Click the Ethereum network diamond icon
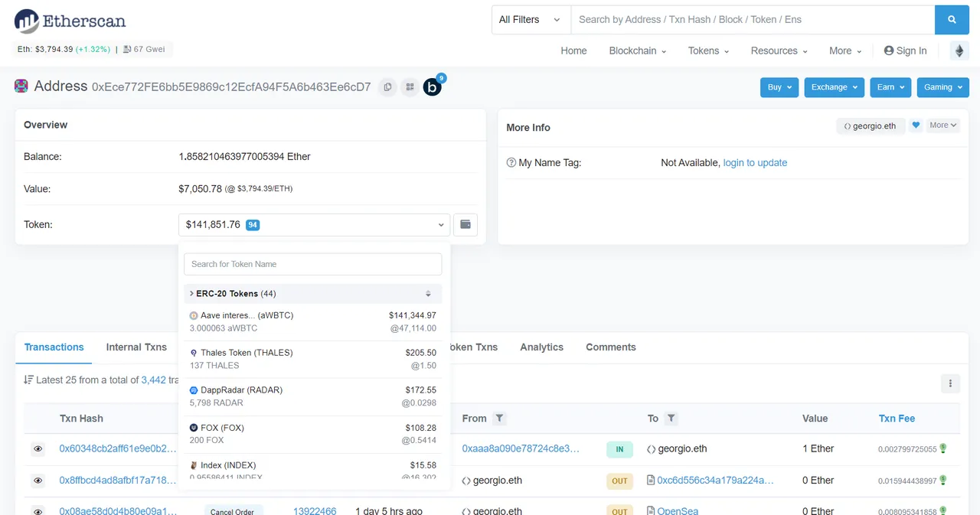The width and height of the screenshot is (980, 515). click(x=959, y=51)
